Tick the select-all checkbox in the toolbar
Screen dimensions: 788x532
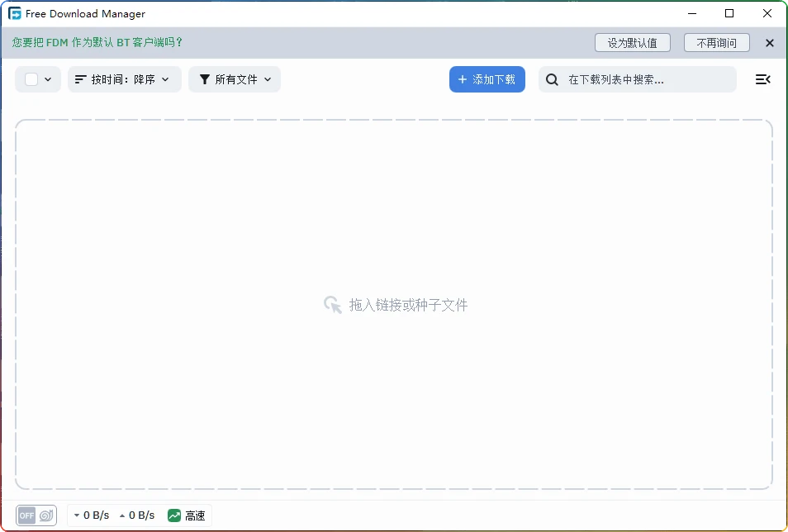(30, 79)
